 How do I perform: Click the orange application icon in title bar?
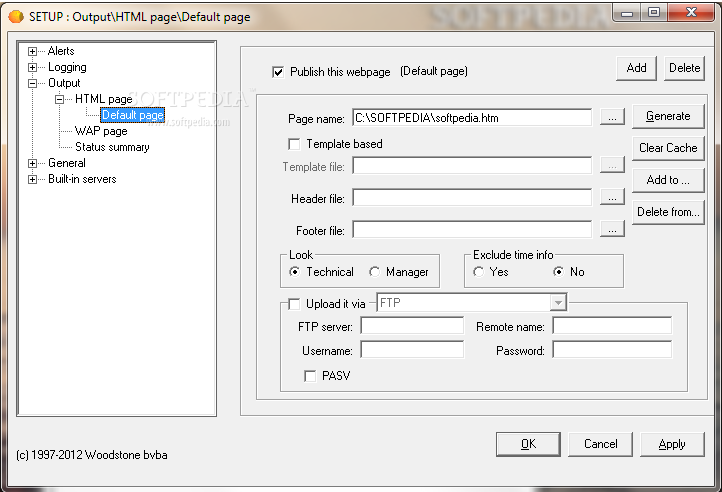coord(16,17)
